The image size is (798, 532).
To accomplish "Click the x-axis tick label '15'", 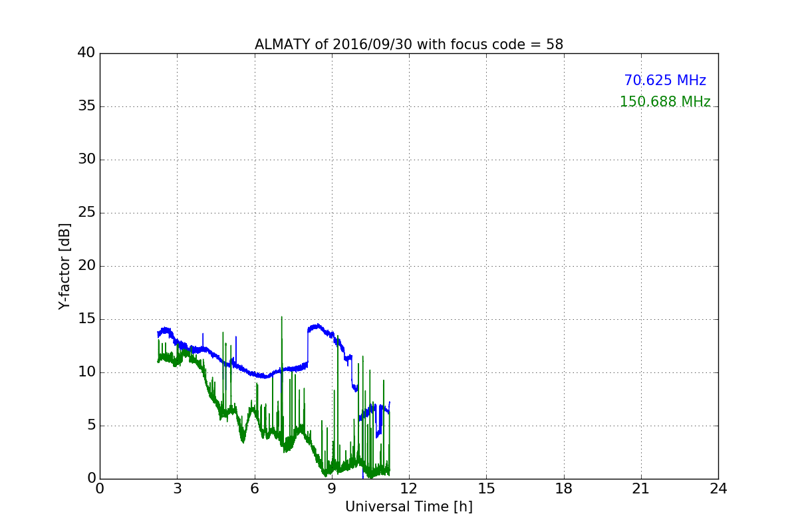I will click(x=486, y=489).
